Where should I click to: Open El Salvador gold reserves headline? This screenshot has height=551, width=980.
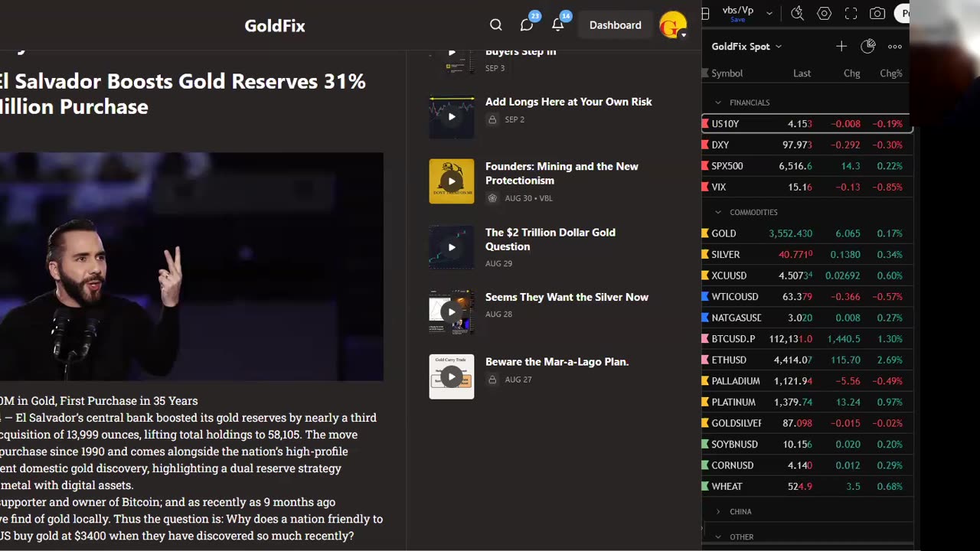tap(182, 93)
